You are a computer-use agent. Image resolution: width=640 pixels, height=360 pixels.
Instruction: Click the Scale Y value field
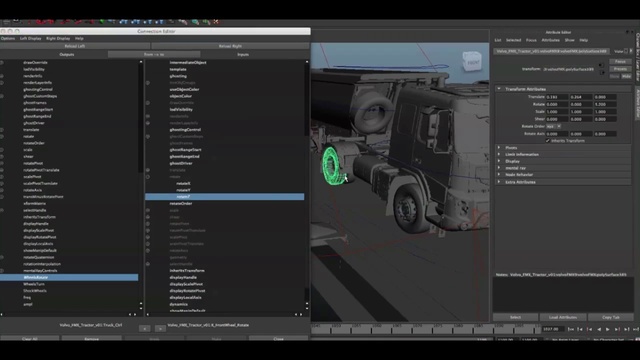[x=581, y=112]
